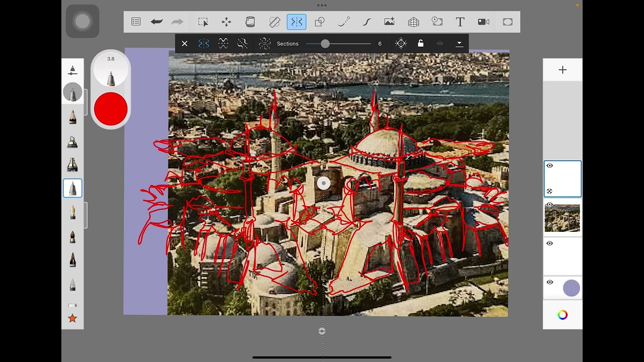The height and width of the screenshot is (362, 644).
Task: Toggle the active Symmetry tool in top toolbar
Action: click(297, 22)
